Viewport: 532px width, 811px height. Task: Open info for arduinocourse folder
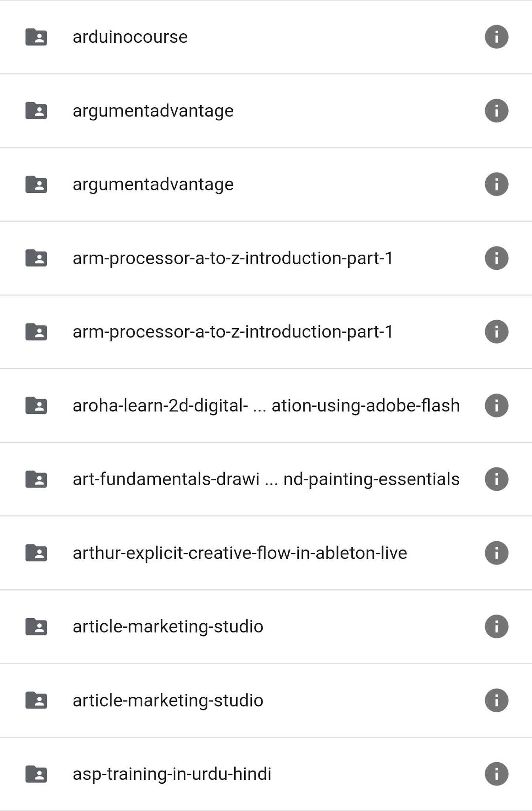(x=496, y=37)
